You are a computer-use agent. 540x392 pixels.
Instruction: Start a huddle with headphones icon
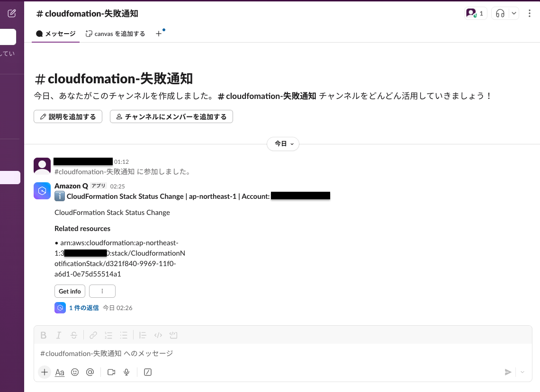pyautogui.click(x=500, y=13)
